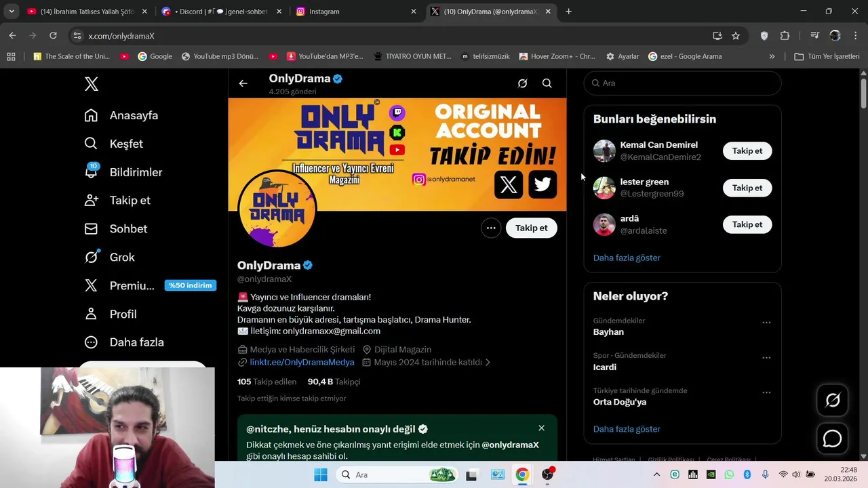Open volume control in system tray

tap(796, 474)
